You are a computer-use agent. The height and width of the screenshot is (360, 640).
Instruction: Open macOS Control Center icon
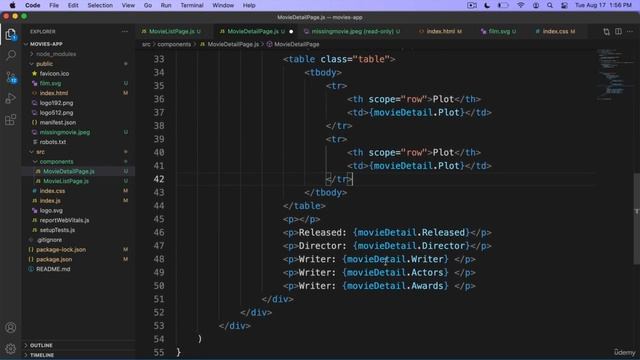tap(564, 5)
